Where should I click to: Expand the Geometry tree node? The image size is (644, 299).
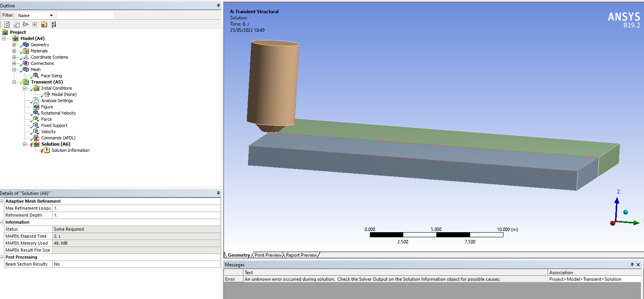pos(14,45)
